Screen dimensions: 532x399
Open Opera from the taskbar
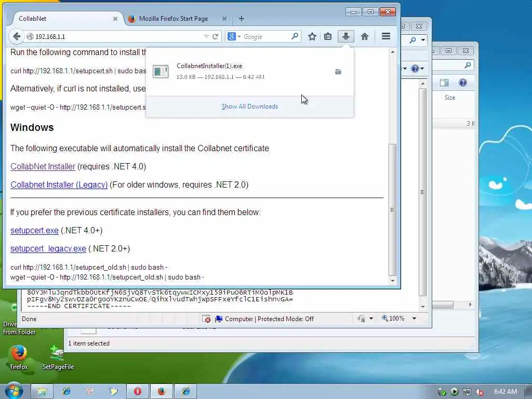pyautogui.click(x=137, y=392)
